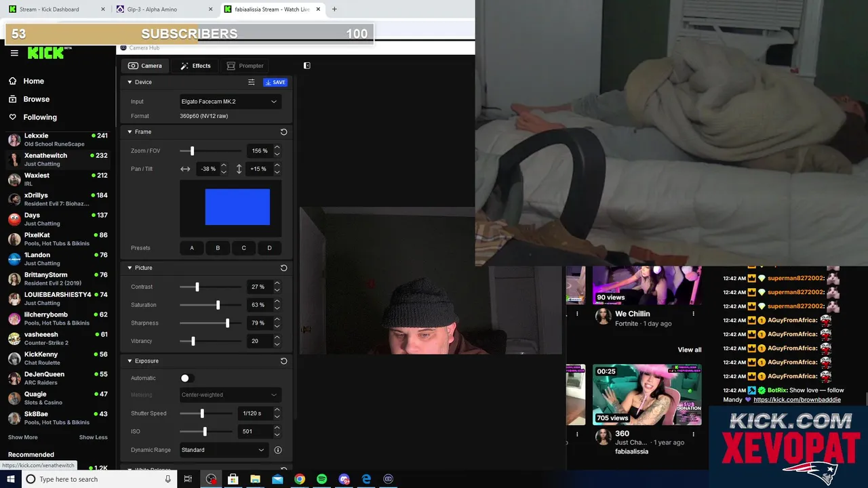Viewport: 868px width, 488px height.
Task: Collapse the Device section
Action: click(130, 82)
